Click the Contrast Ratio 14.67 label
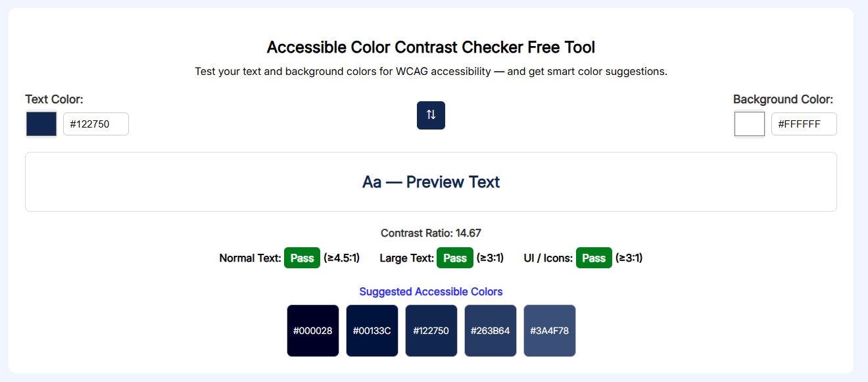The height and width of the screenshot is (382, 868). point(431,233)
